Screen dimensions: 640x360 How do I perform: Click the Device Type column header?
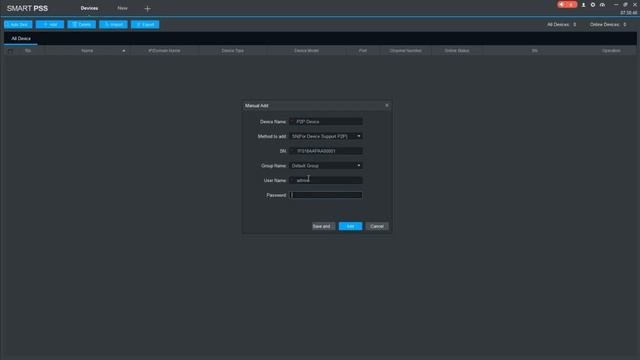click(233, 51)
